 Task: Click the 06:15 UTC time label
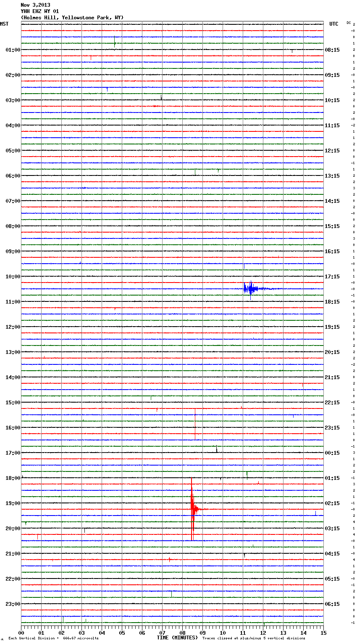pyautogui.click(x=332, y=604)
